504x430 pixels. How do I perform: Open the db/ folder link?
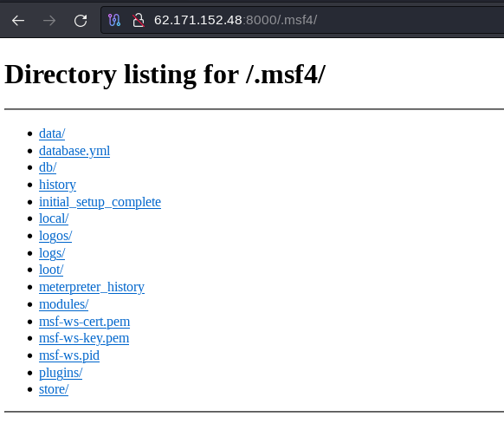[48, 167]
